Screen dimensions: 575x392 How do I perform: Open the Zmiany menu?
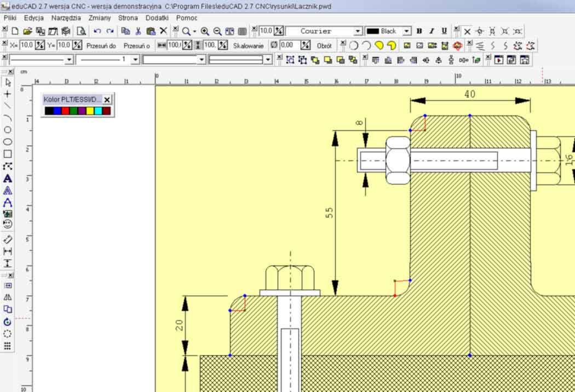coord(99,18)
